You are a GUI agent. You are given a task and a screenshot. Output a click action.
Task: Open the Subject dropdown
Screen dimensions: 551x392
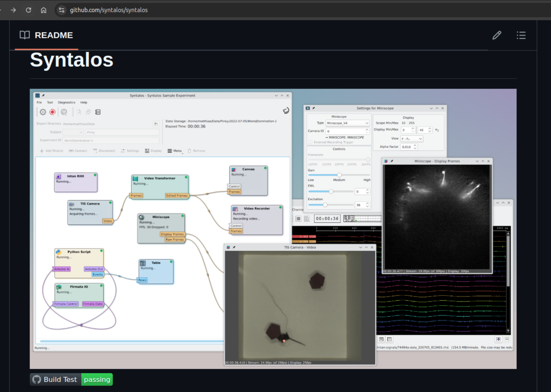point(73,132)
